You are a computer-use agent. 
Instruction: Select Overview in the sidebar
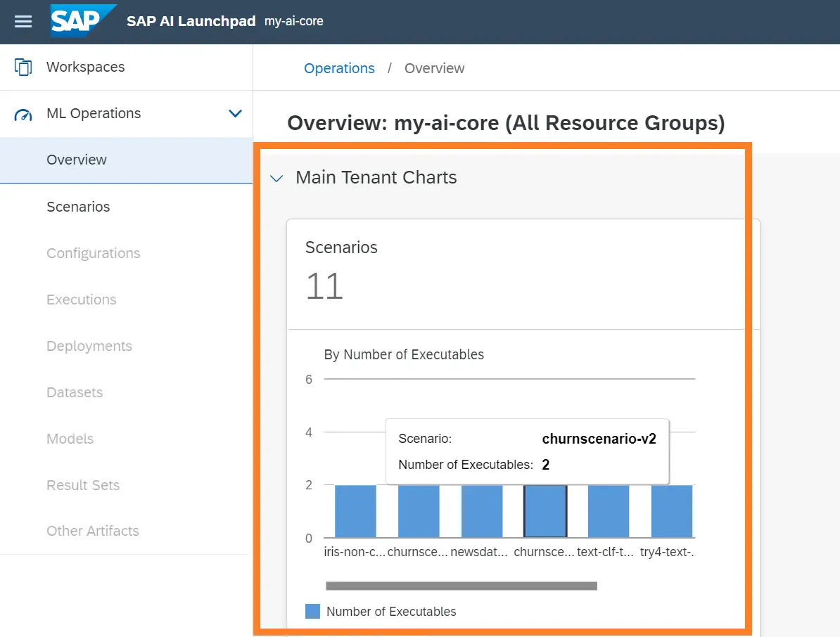[x=127, y=160]
